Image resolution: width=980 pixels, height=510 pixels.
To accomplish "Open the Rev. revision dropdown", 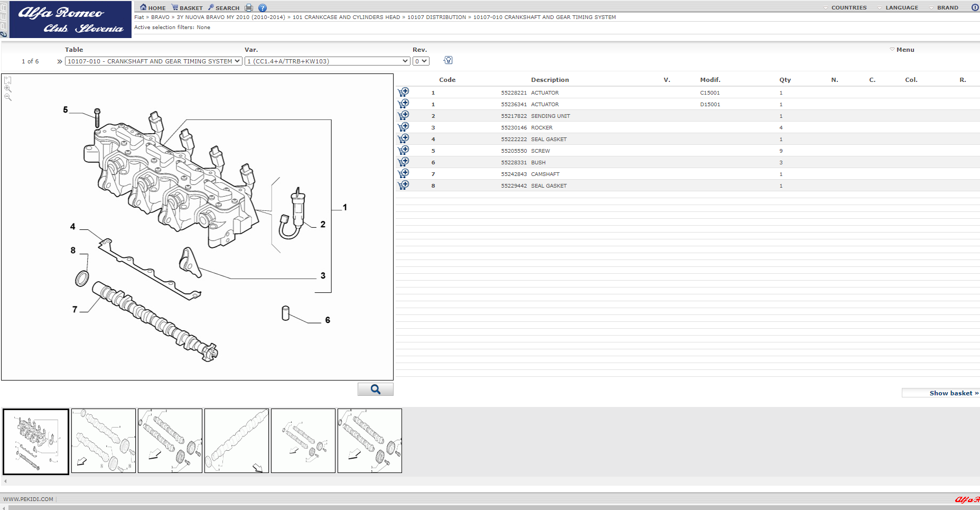I will (421, 61).
